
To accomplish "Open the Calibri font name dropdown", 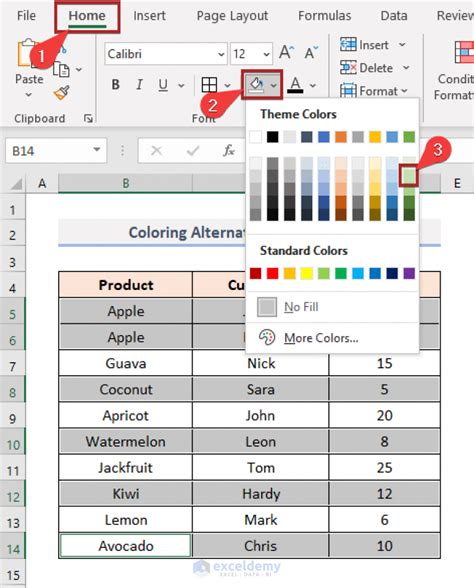I will (221, 54).
